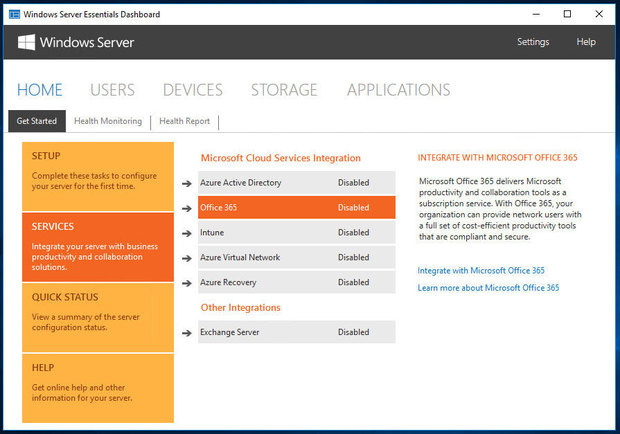The width and height of the screenshot is (620, 434).
Task: Go to the USERS section
Action: [x=112, y=90]
